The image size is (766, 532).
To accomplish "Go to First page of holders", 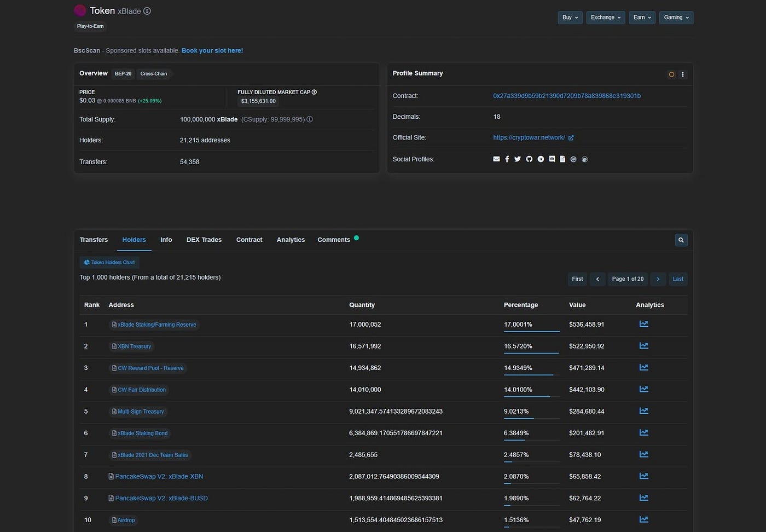I will tap(577, 279).
